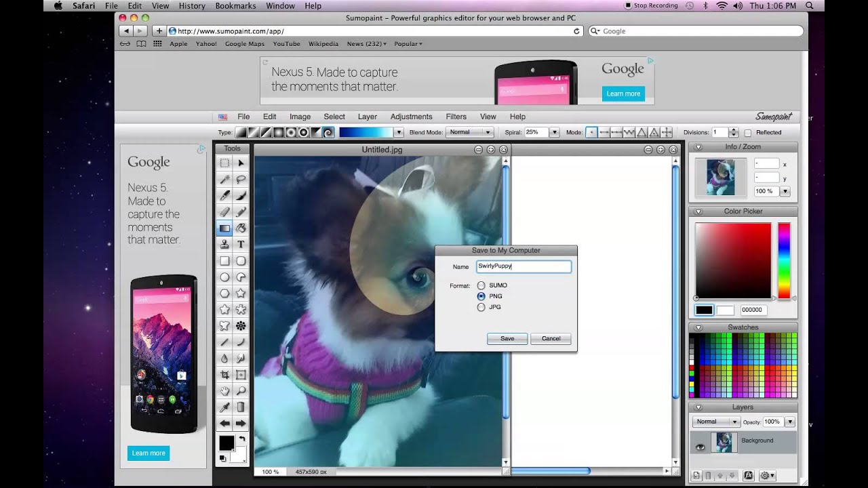Select JPG format radio button

tap(481, 307)
